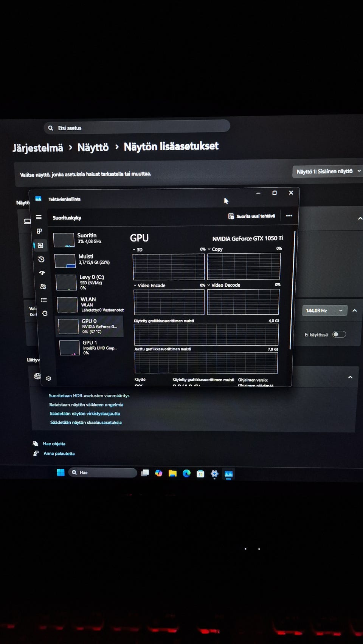Click Suorita uusi tehtävä button
This screenshot has height=644, width=363.
coord(251,216)
